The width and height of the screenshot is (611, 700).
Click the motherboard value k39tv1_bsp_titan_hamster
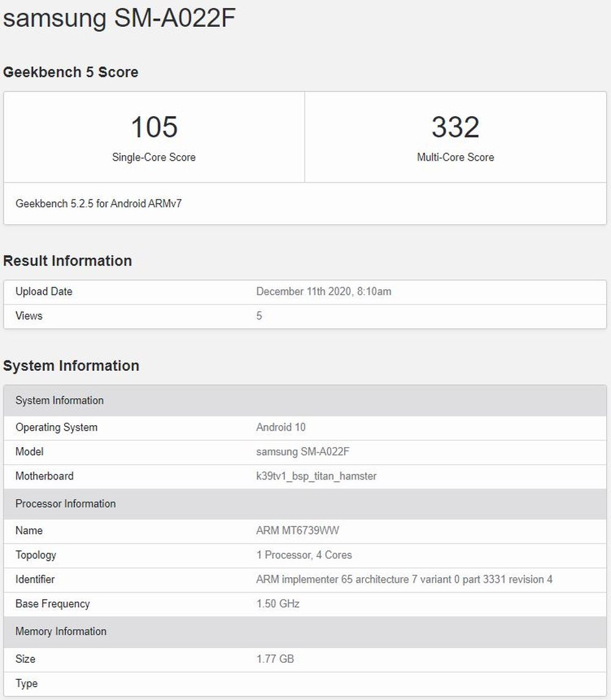pyautogui.click(x=316, y=476)
